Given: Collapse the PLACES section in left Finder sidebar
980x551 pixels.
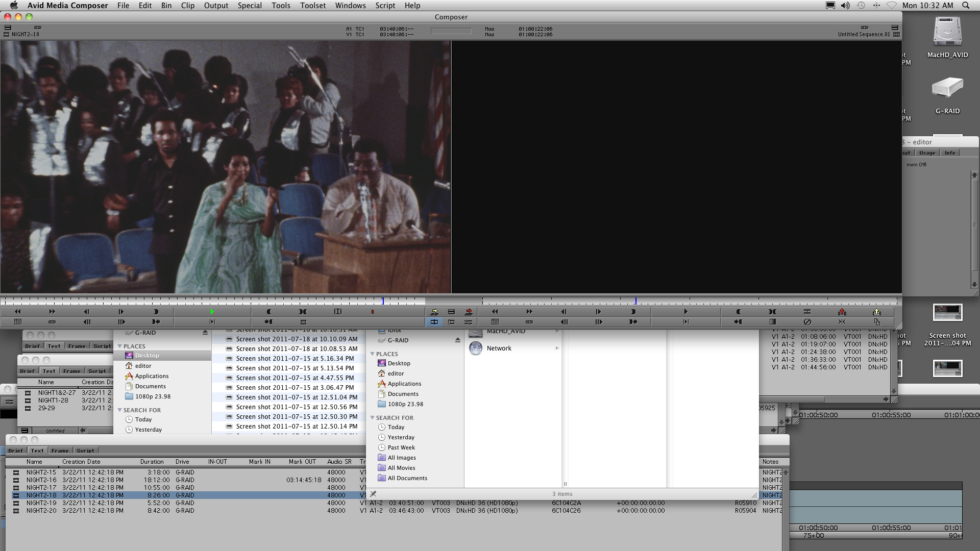Looking at the screenshot, I should 120,346.
